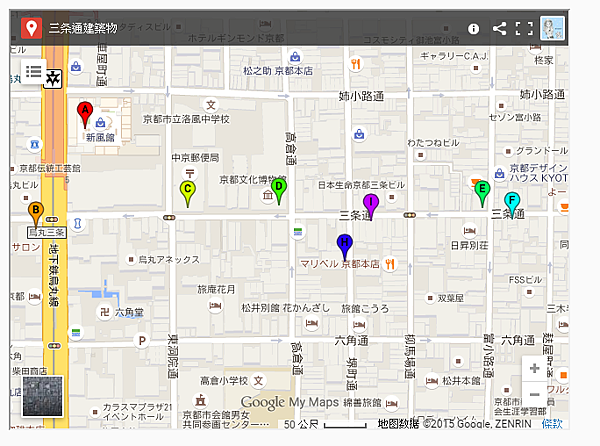Click the 日昇別荘 lodging icon
The width and height of the screenshot is (600, 446).
click(470, 231)
